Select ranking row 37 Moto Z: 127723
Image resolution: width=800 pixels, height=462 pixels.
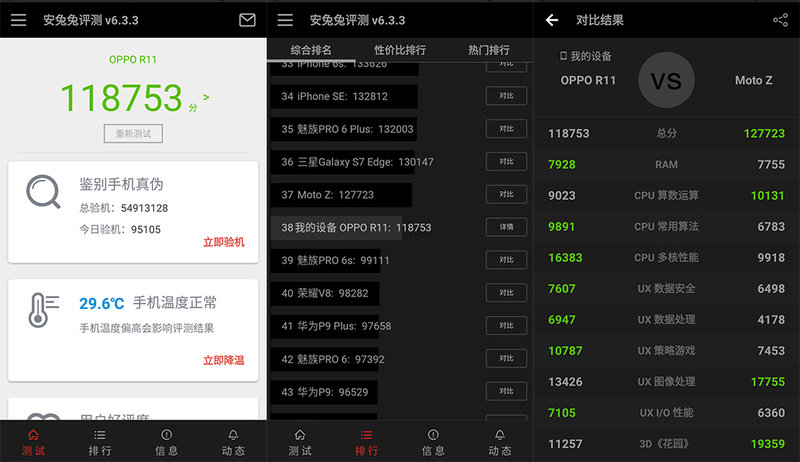click(341, 195)
